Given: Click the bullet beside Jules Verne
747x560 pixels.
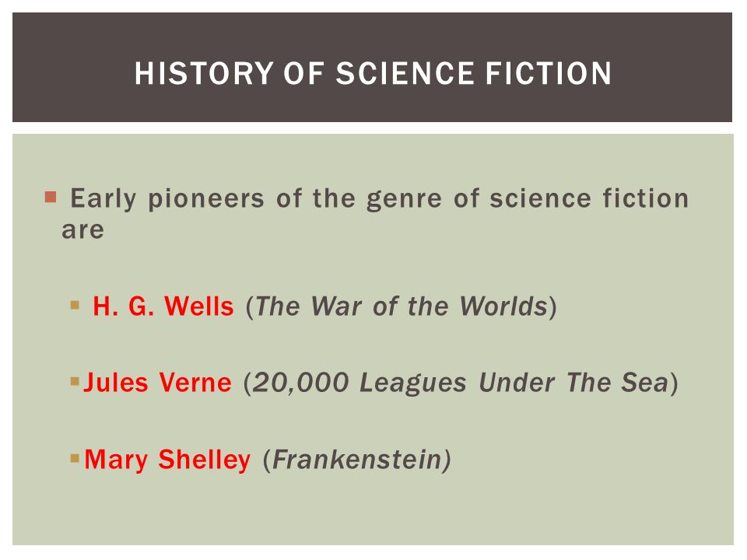Looking at the screenshot, I should coord(75,381).
